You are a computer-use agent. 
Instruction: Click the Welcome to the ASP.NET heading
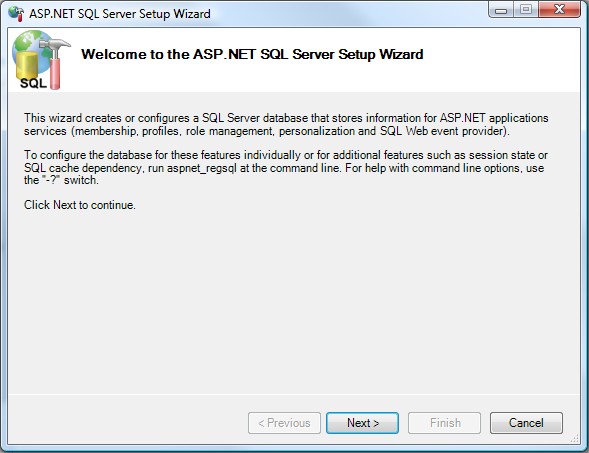252,54
